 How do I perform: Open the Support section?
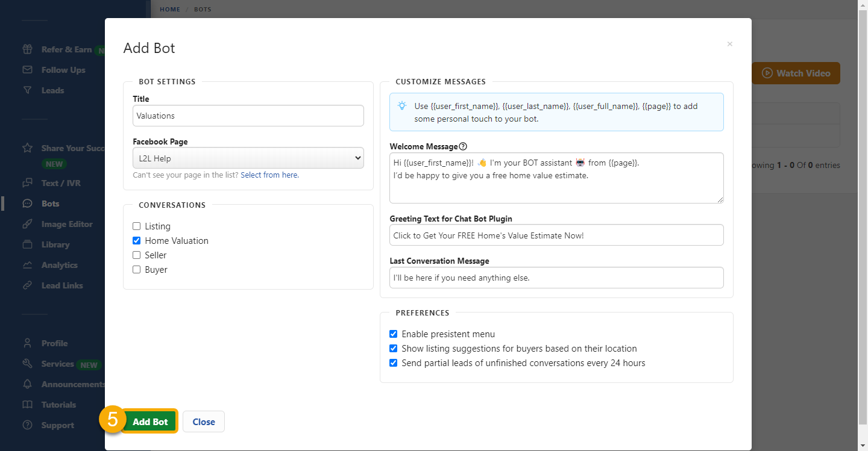click(27, 425)
